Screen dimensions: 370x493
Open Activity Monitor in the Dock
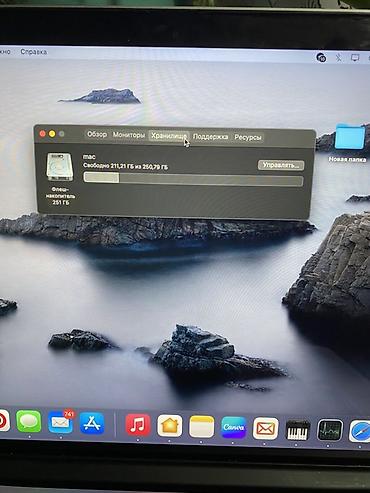pos(330,430)
